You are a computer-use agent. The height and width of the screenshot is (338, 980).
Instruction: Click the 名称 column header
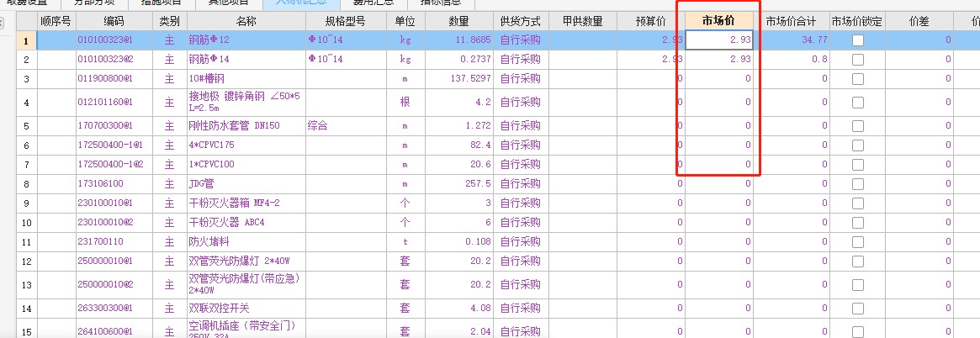click(x=246, y=22)
